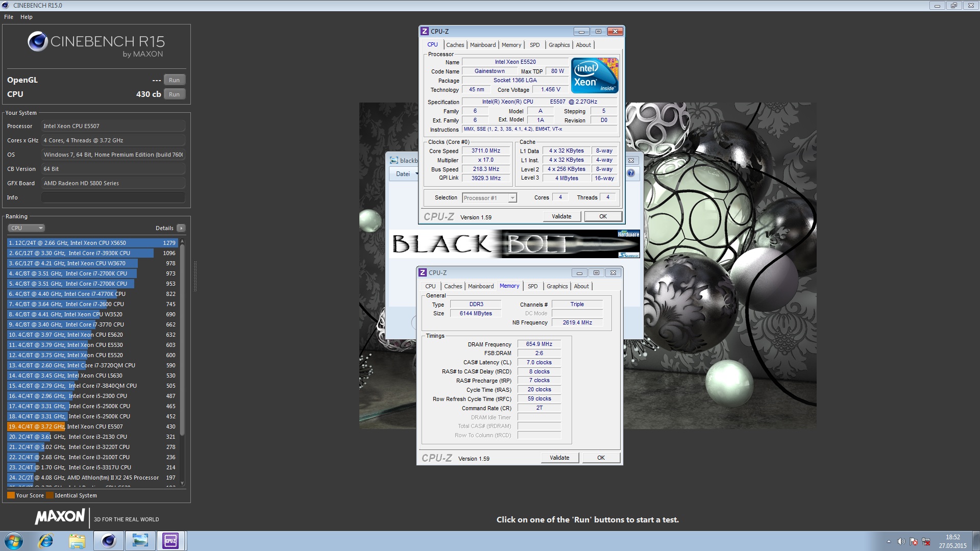Viewport: 980px width, 551px height.
Task: Open the picture viewer taskbar icon
Action: [x=140, y=541]
